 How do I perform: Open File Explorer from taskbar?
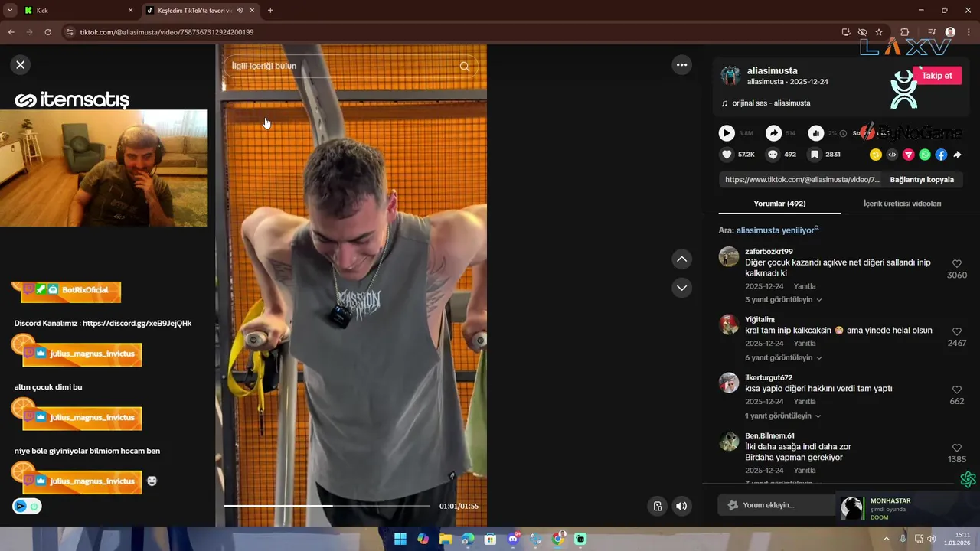pos(446,539)
